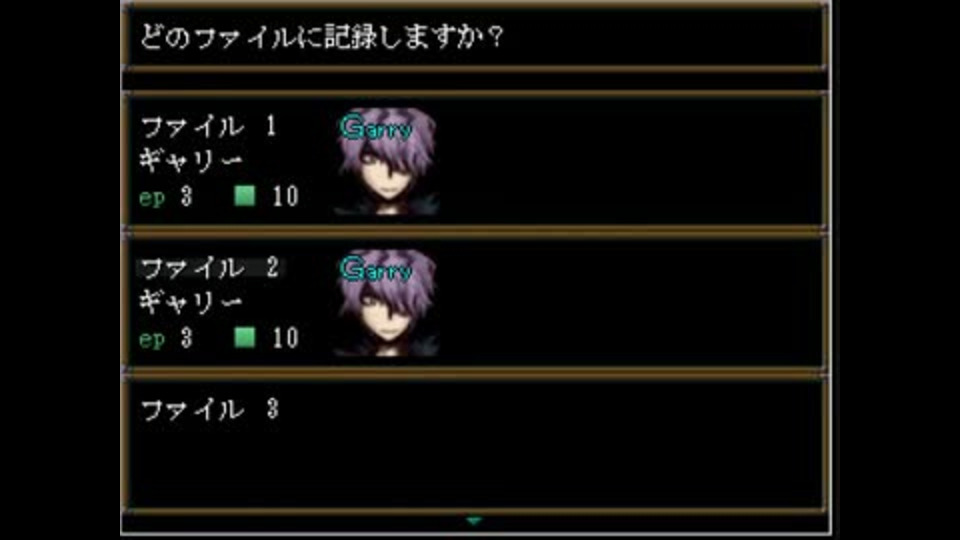The image size is (960, 540).
Task: Select the File 1 save slot label
Action: click(x=209, y=127)
